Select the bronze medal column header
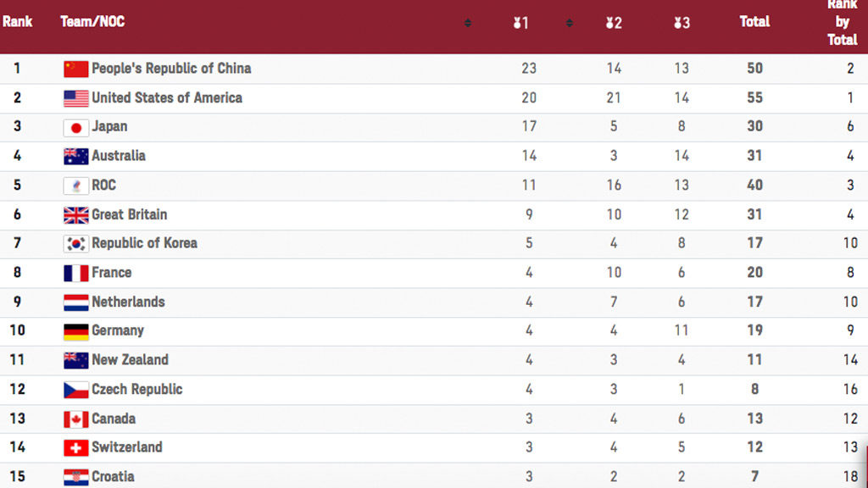This screenshot has width=868, height=488. (682, 23)
